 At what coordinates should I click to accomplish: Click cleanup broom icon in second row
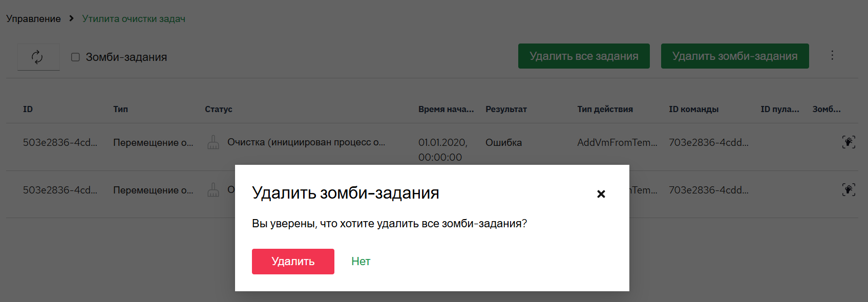(214, 190)
